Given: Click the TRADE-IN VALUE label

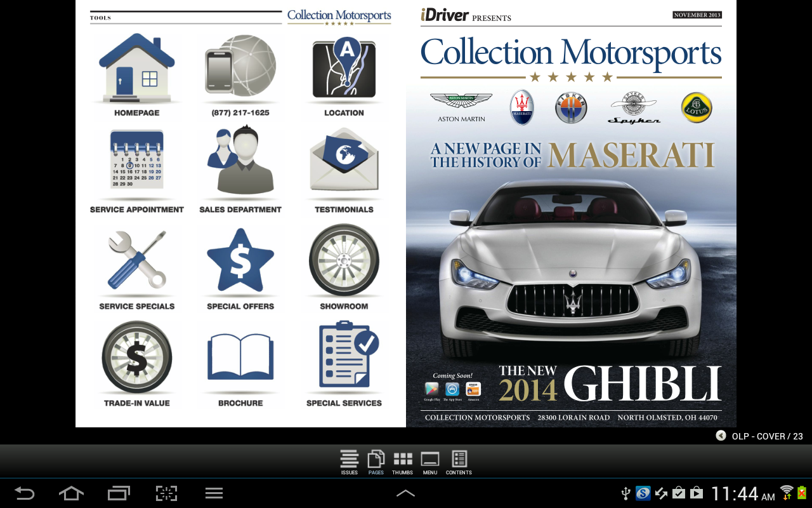Looking at the screenshot, I should 137,403.
